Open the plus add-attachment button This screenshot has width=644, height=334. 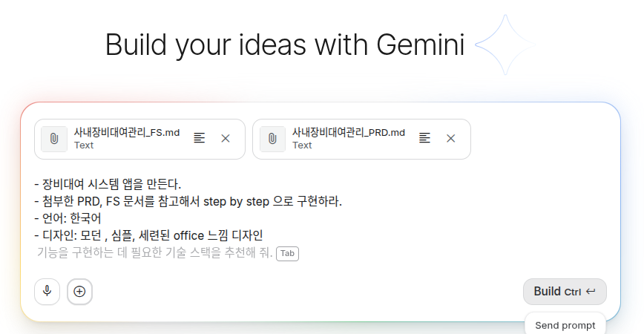(x=79, y=292)
